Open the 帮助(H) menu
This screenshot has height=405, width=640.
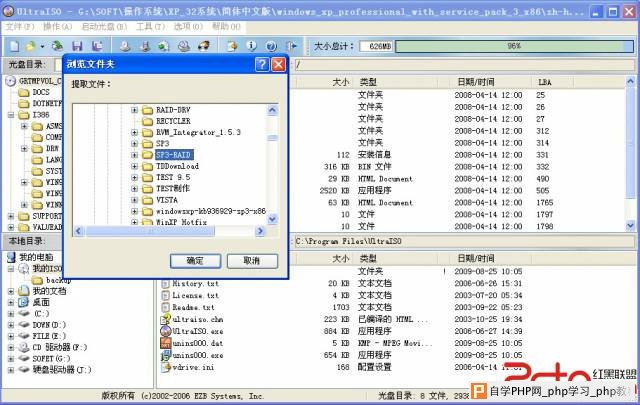pos(226,27)
